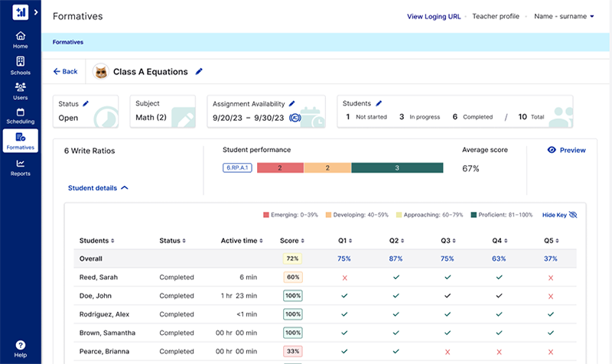Open the Name - surname account dropdown
Screen dimensions: 612x364
564,16
